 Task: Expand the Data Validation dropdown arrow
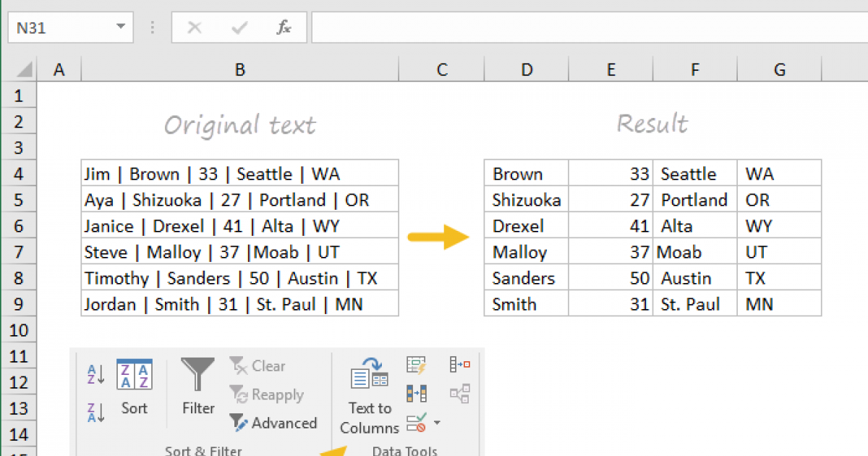click(437, 423)
